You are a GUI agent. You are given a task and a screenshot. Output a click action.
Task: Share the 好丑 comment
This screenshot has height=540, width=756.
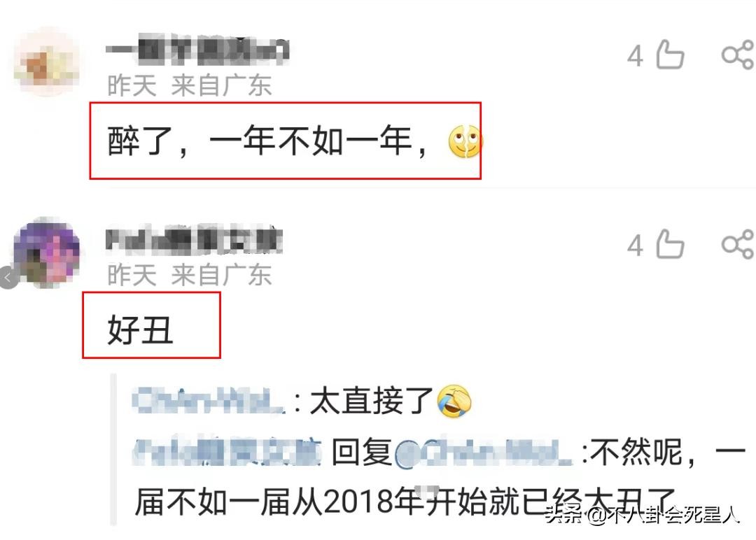click(738, 243)
